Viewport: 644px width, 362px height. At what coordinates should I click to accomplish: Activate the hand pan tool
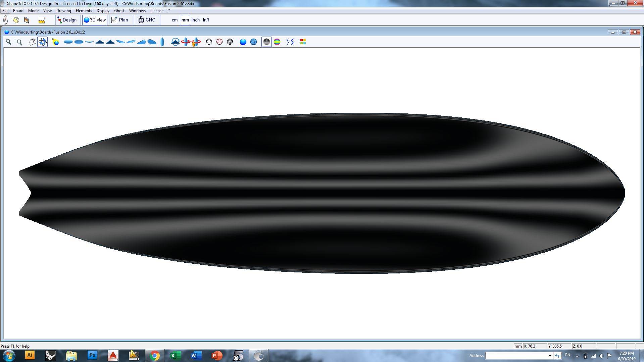[32, 42]
